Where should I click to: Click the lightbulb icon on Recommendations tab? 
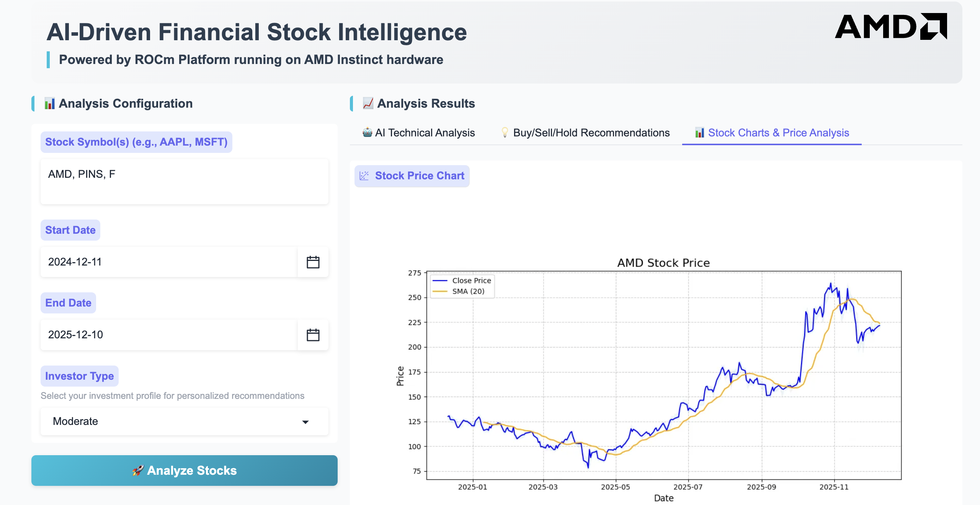tap(505, 133)
